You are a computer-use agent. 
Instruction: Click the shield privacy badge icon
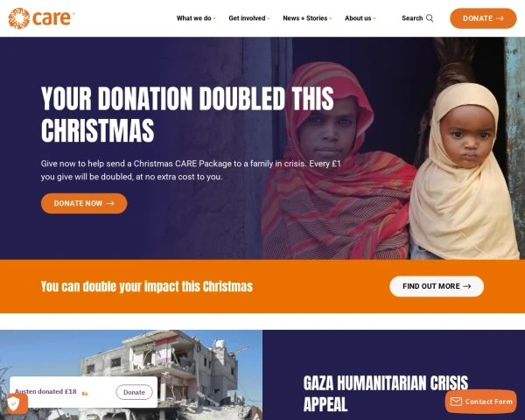15,403
